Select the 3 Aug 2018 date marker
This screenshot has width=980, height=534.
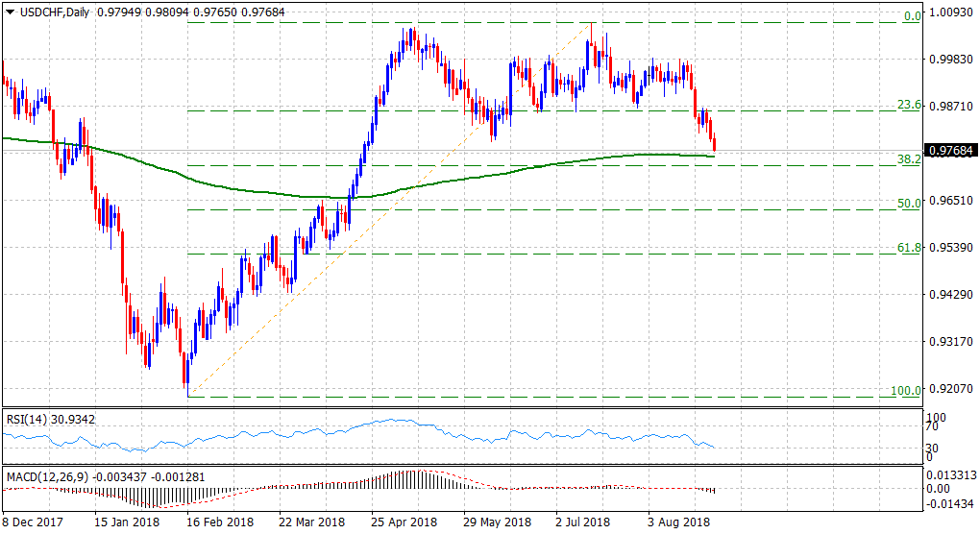click(679, 522)
